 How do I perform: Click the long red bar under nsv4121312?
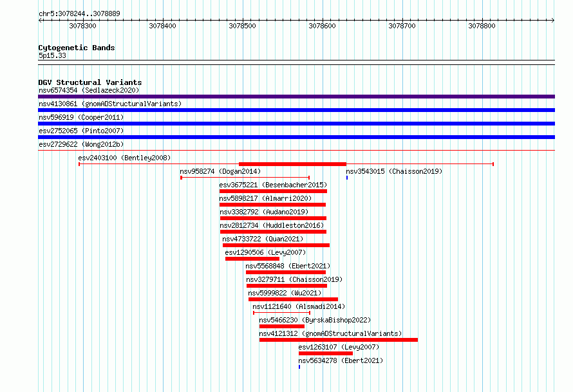point(339,340)
